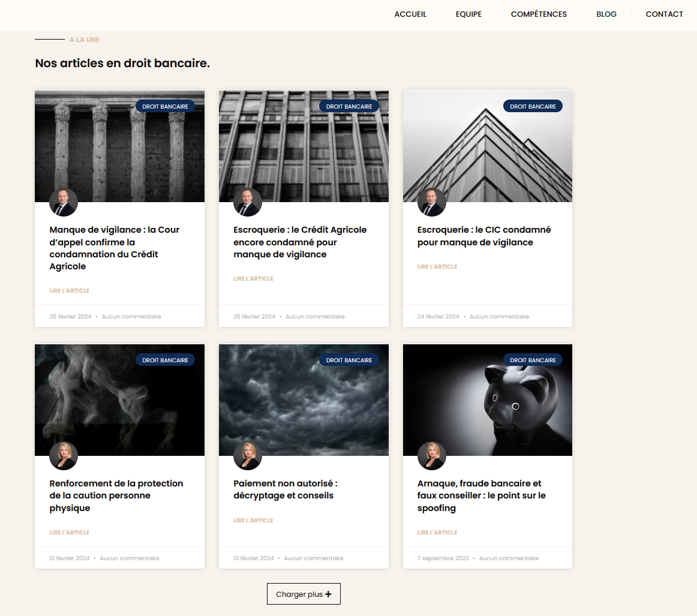This screenshot has height=616, width=697.
Task: Click the date 10 février 2024
Action: [x=253, y=558]
